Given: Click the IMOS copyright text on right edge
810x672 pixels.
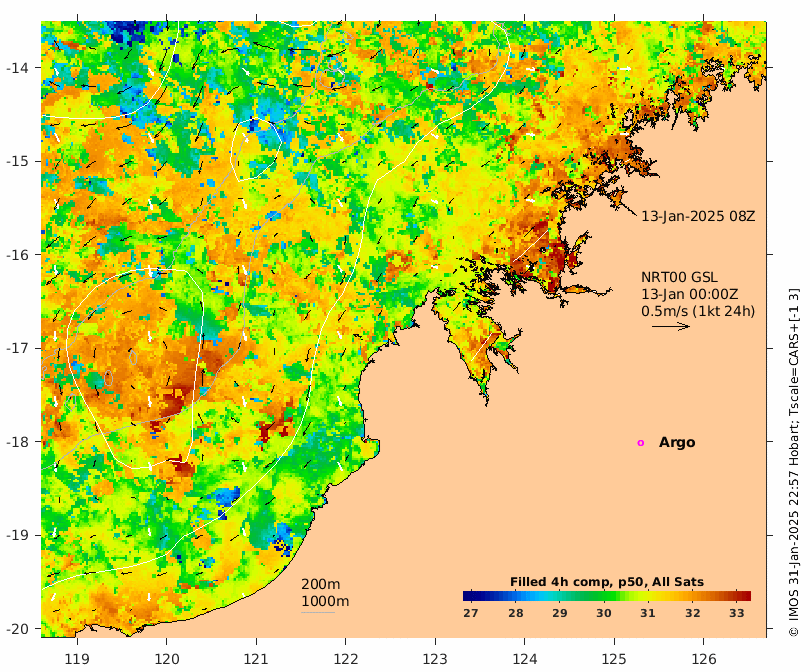Looking at the screenshot, I should pos(795,462).
